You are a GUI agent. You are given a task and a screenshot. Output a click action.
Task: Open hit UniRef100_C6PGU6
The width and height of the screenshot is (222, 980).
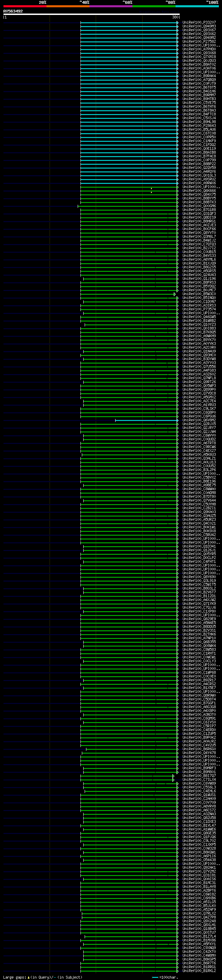[199, 416]
